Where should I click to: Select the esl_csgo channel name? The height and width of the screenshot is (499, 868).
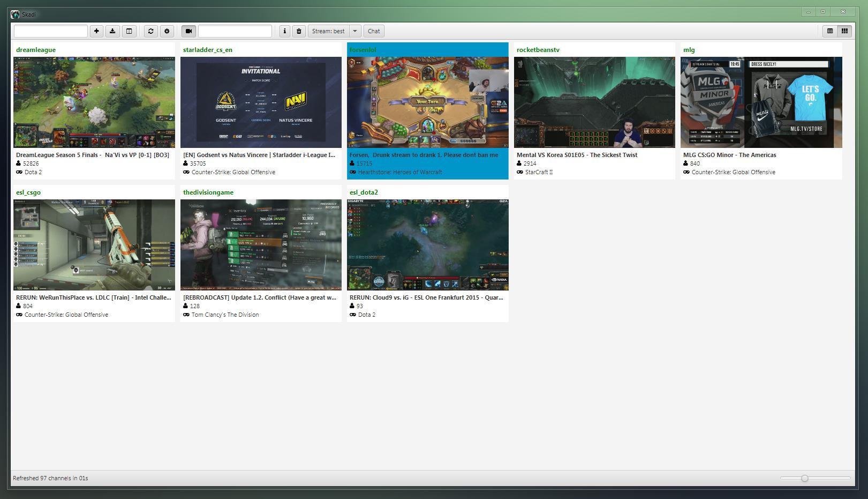28,192
